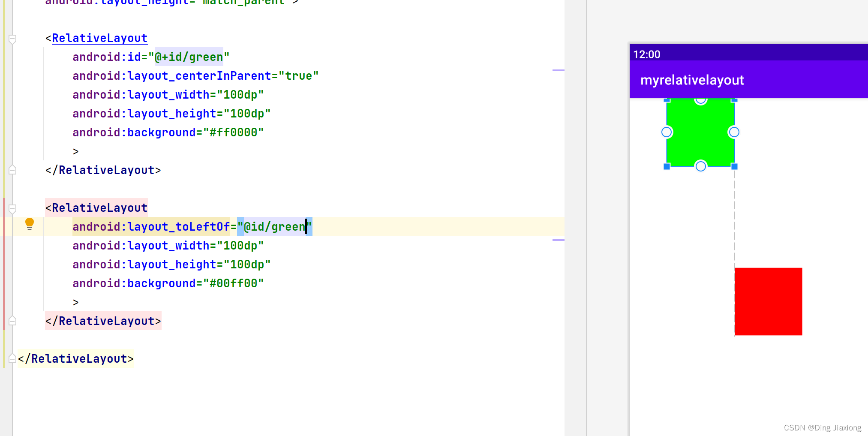Click the "#00ff00" background value
Viewport: 868px width, 436px height.
pyautogui.click(x=233, y=283)
